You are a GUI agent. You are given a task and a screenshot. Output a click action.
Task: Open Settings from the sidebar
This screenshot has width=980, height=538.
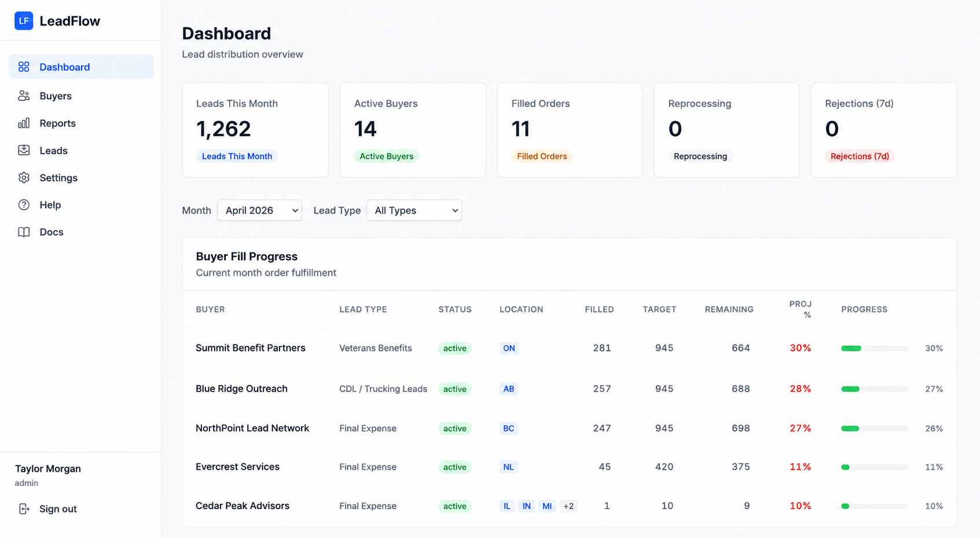[x=81, y=177]
